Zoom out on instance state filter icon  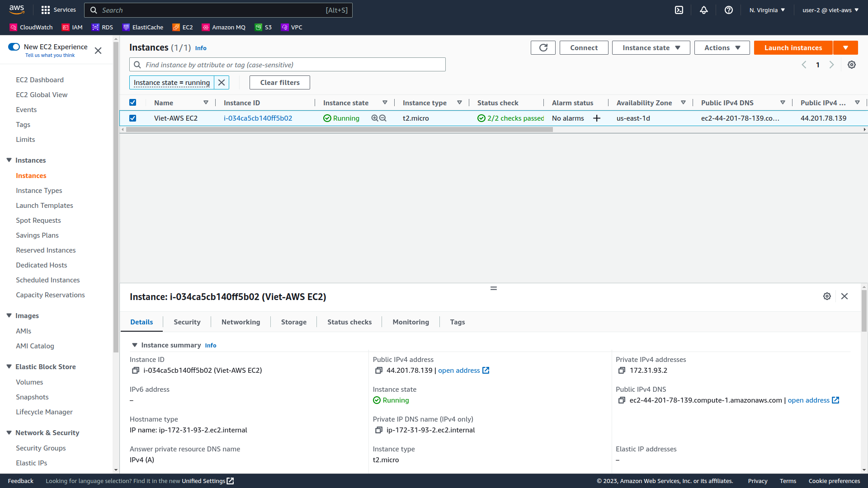coord(383,118)
